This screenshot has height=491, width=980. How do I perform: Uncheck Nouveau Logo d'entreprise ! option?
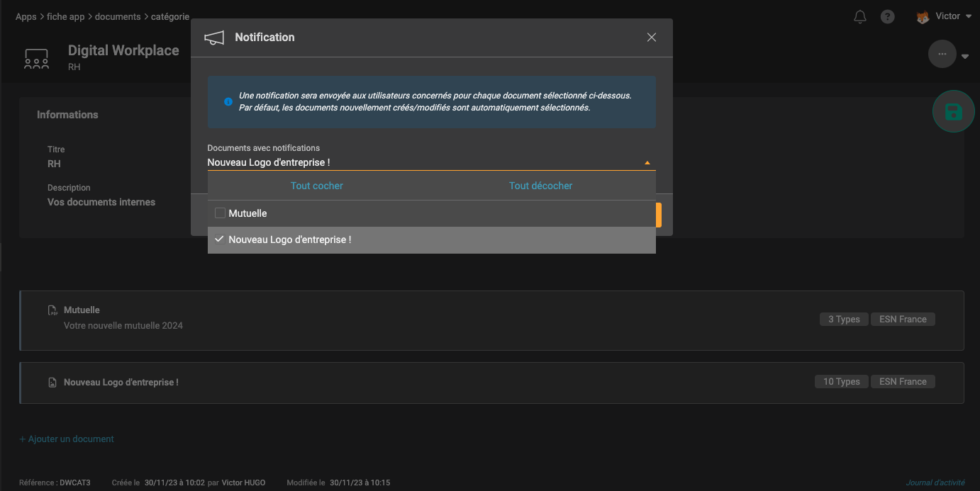click(431, 240)
